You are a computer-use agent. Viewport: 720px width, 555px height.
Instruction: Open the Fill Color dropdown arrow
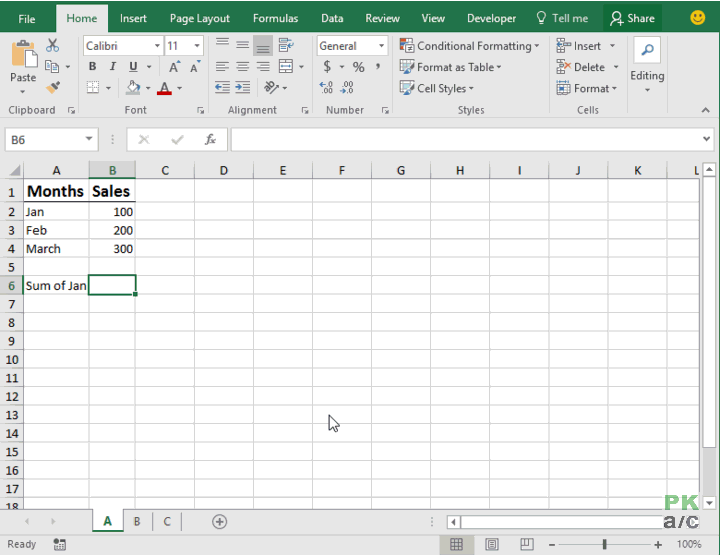pyautogui.click(x=148, y=88)
